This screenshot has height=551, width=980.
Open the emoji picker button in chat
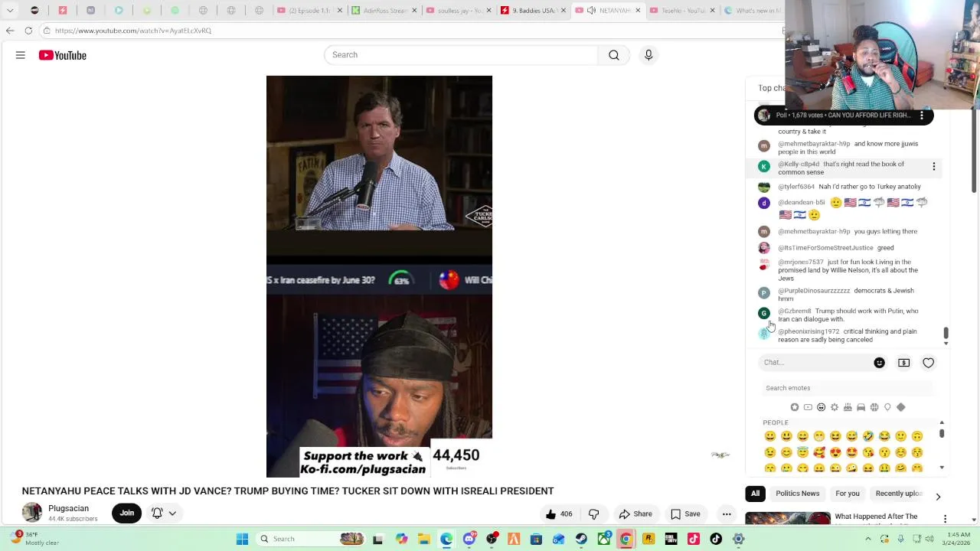(879, 363)
